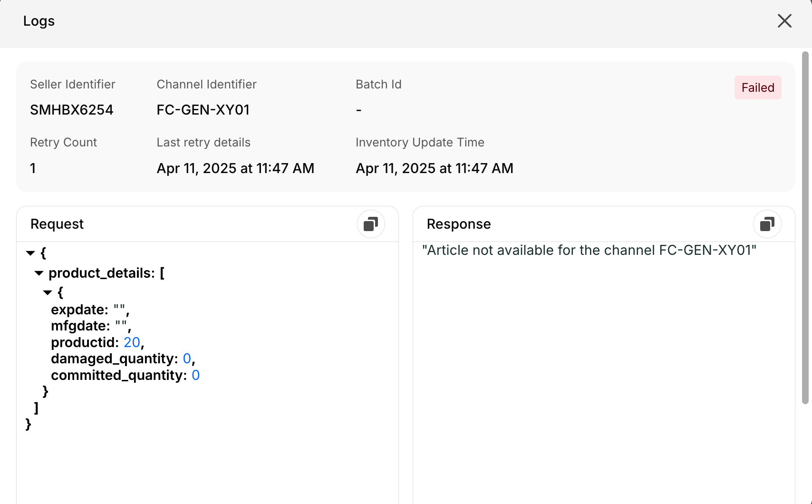Click the productid value 20
Image resolution: width=812 pixels, height=504 pixels.
click(x=132, y=342)
